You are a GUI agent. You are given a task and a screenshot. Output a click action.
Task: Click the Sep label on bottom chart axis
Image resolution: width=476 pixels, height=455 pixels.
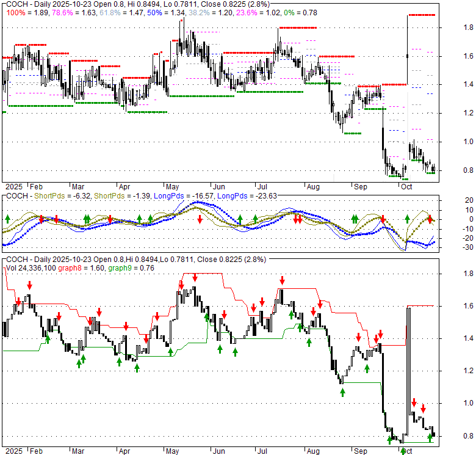tap(360, 451)
